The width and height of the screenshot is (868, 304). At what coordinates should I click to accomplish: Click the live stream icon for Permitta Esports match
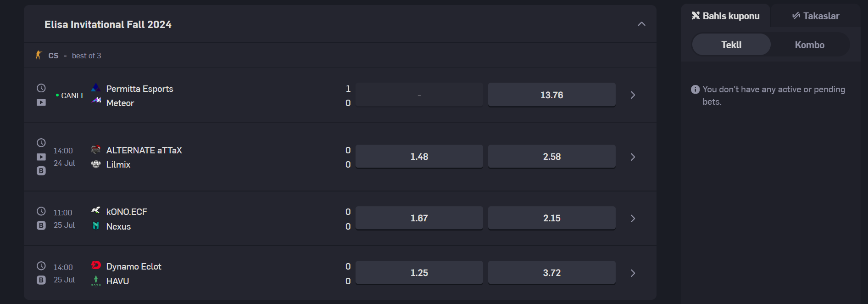(x=41, y=102)
